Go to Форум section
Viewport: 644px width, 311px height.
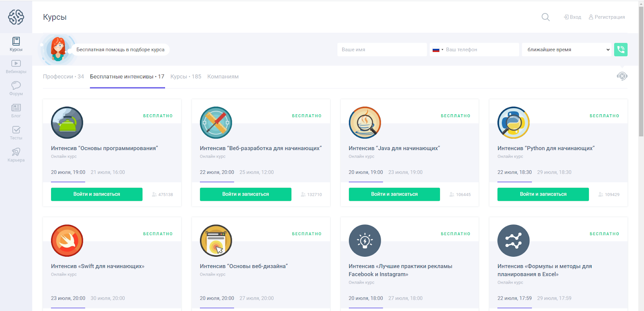pos(16,89)
